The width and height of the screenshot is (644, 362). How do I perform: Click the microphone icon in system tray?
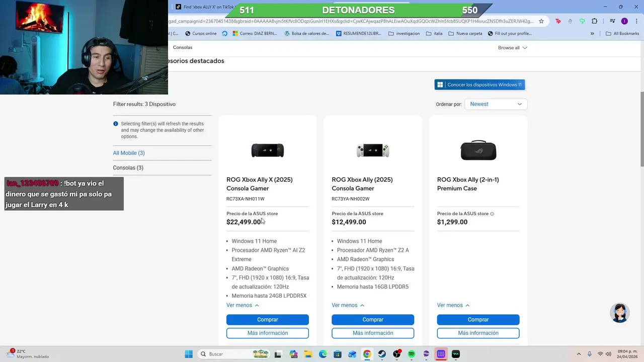590,354
